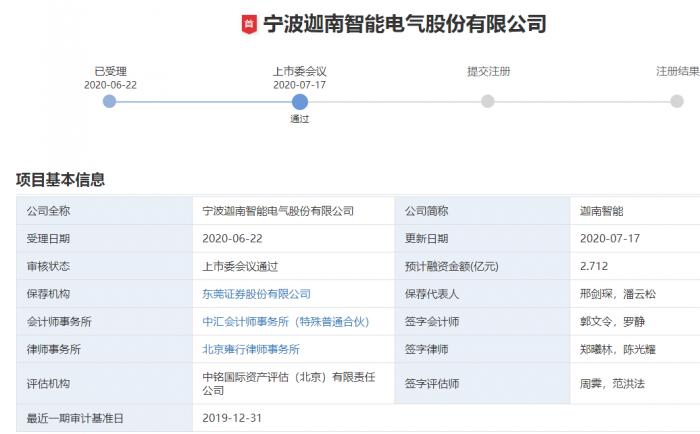Click the 2019-12-31 audit base date value
Viewport: 700px width, 434px height.
pos(232,419)
